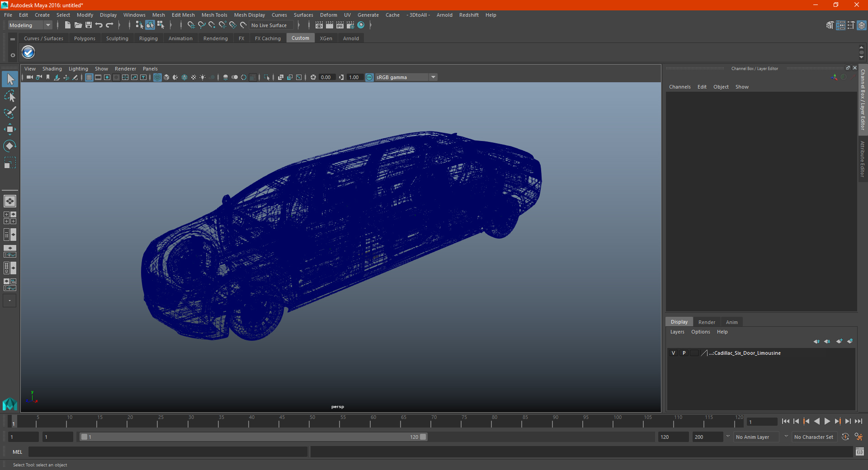Toggle the sRGB view transform ON button
This screenshot has height=470, width=868.
click(x=369, y=77)
